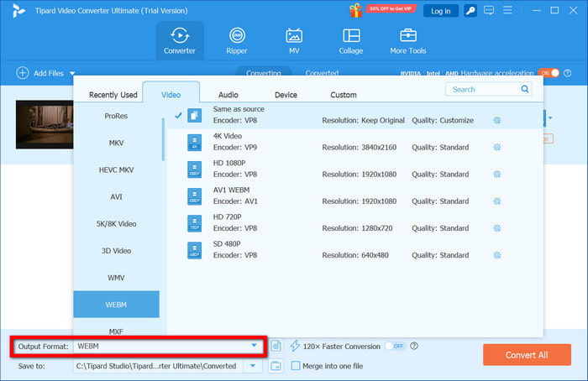This screenshot has height=381, width=588.
Task: Select HD 720P preset row
Action: pos(354,223)
